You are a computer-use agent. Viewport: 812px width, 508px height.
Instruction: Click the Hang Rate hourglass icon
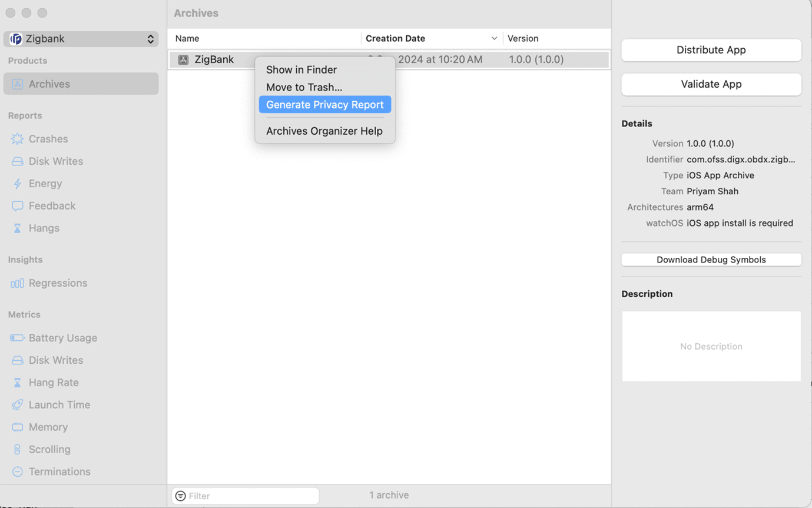(18, 383)
